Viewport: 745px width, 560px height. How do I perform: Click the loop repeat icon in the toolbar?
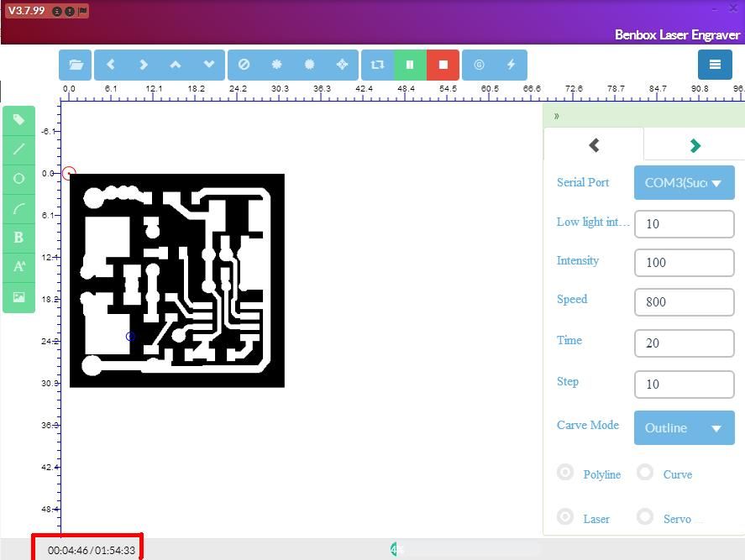378,65
